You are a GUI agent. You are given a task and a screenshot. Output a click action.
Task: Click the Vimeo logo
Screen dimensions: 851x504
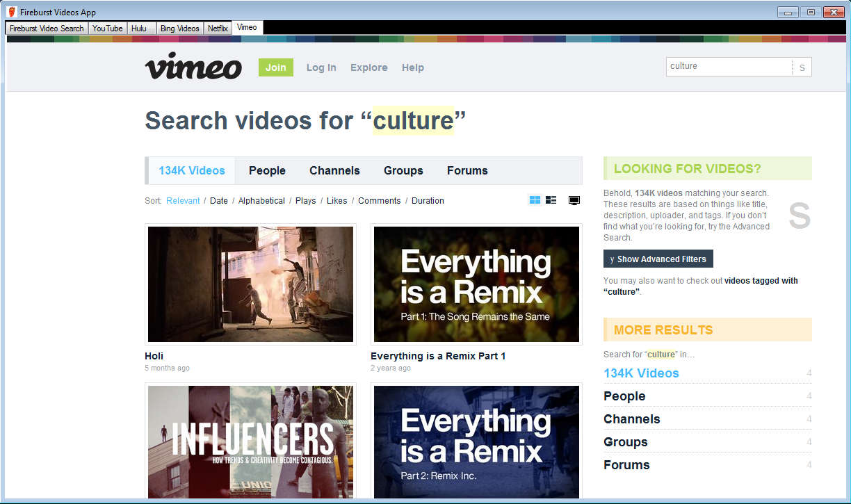[193, 67]
